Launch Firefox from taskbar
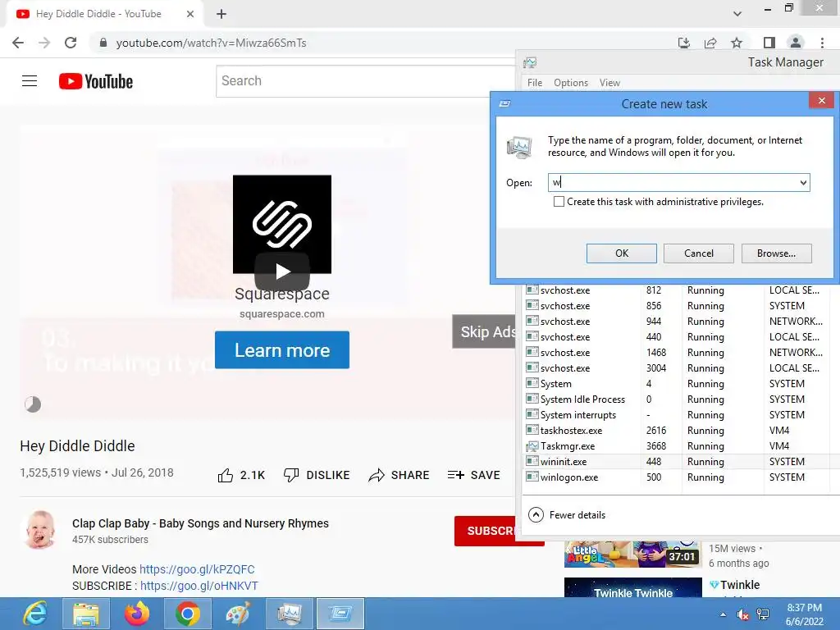Viewport: 840px width, 630px height. 137,614
